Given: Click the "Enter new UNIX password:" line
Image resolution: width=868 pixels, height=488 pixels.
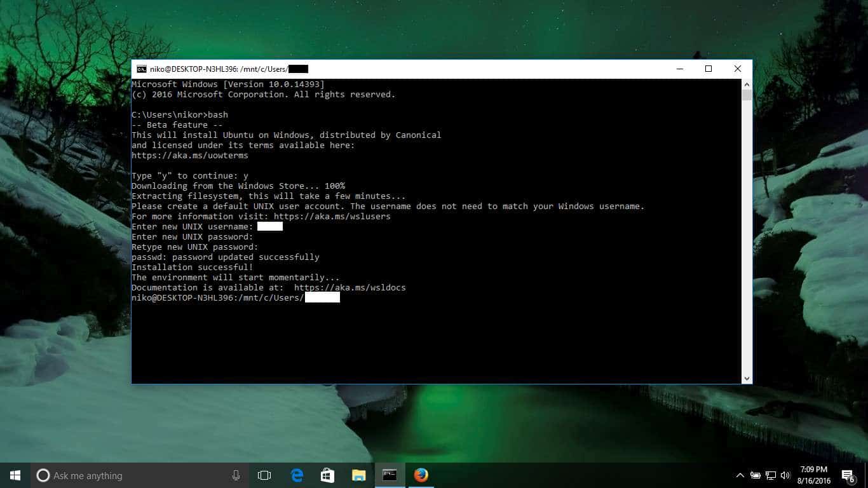Looking at the screenshot, I should [193, 237].
